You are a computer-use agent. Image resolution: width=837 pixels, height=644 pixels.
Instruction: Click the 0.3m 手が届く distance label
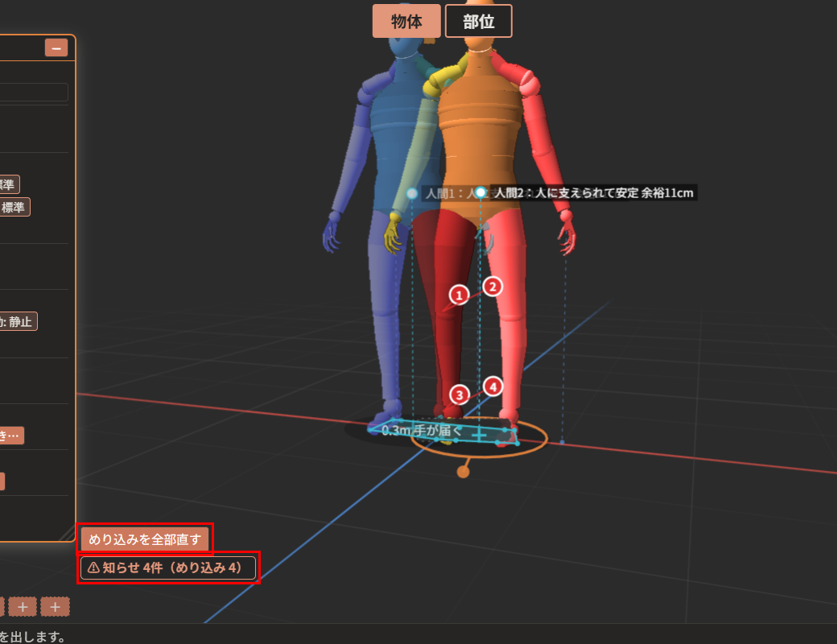[423, 431]
